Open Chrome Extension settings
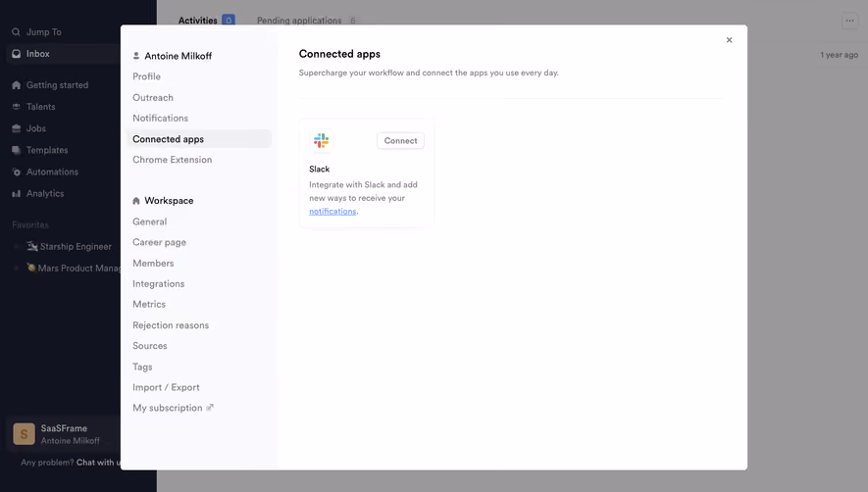 click(173, 160)
